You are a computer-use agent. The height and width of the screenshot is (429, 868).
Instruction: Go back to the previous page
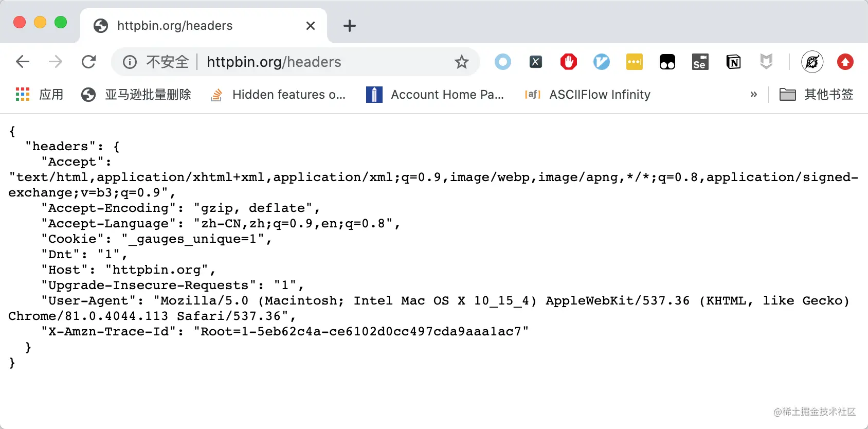[x=23, y=62]
